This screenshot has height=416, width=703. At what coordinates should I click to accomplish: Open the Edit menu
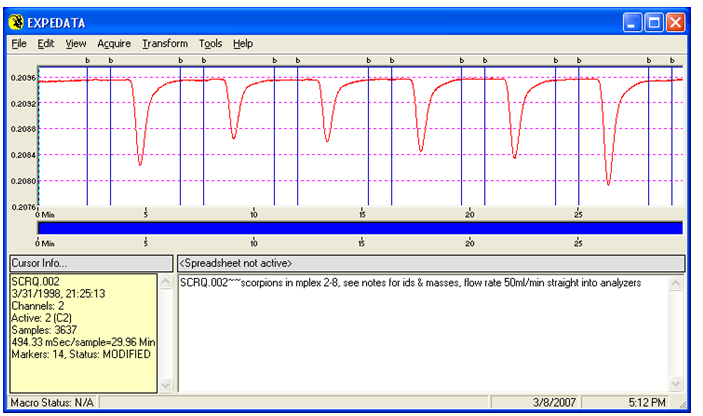point(46,44)
